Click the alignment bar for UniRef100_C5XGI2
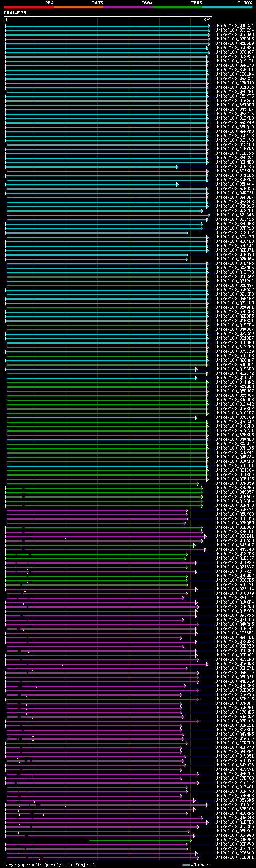 pyautogui.click(x=96, y=233)
